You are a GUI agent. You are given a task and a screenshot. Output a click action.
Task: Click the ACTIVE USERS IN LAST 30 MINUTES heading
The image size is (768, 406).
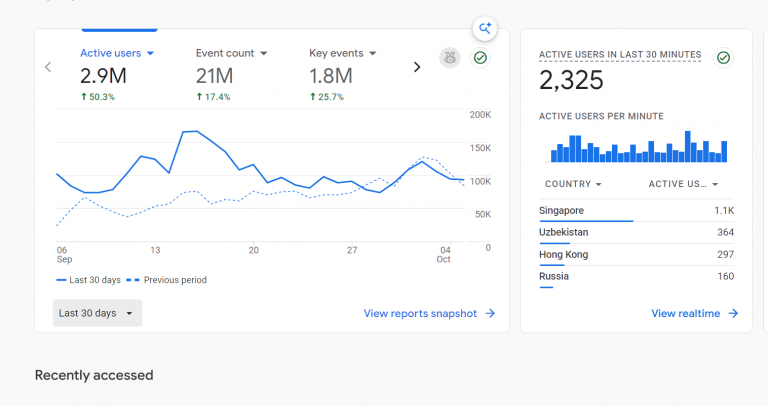pyautogui.click(x=620, y=55)
